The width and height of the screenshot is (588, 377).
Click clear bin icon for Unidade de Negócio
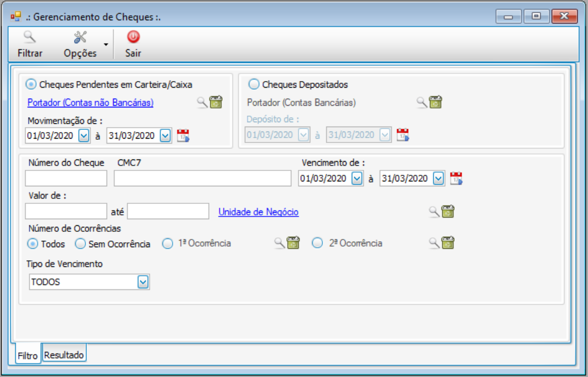pos(448,212)
